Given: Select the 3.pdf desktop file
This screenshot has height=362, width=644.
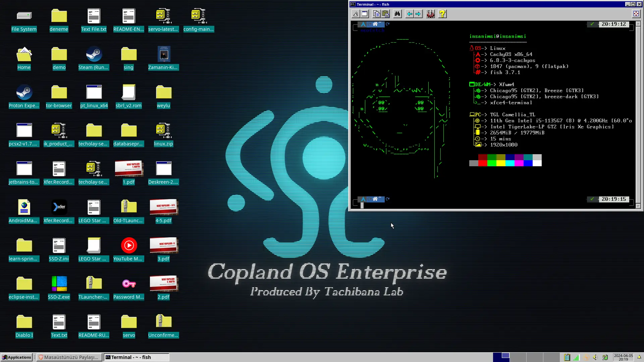Looking at the screenshot, I should [164, 250].
